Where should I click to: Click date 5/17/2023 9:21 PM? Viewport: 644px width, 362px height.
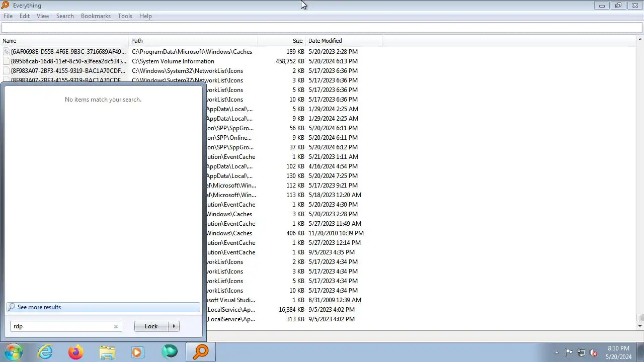(x=333, y=186)
